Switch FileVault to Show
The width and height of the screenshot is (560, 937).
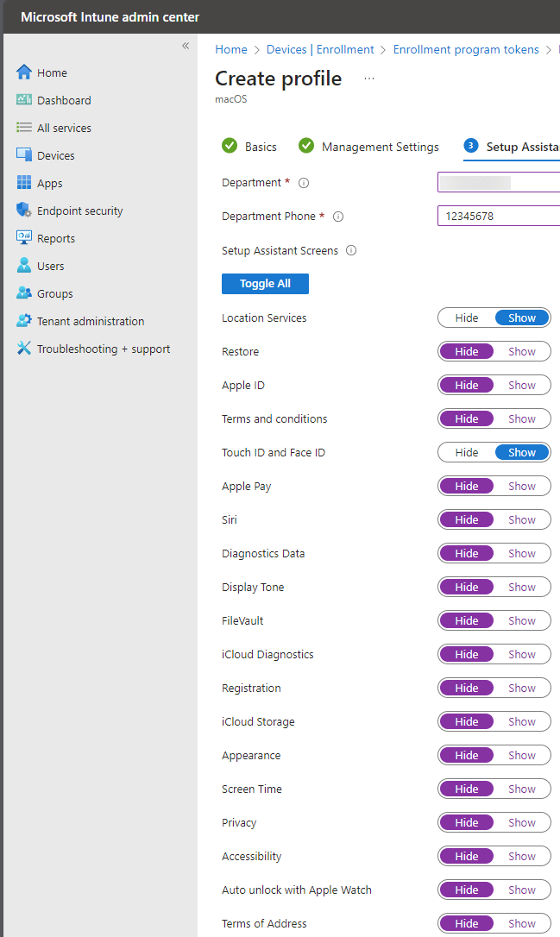click(522, 621)
